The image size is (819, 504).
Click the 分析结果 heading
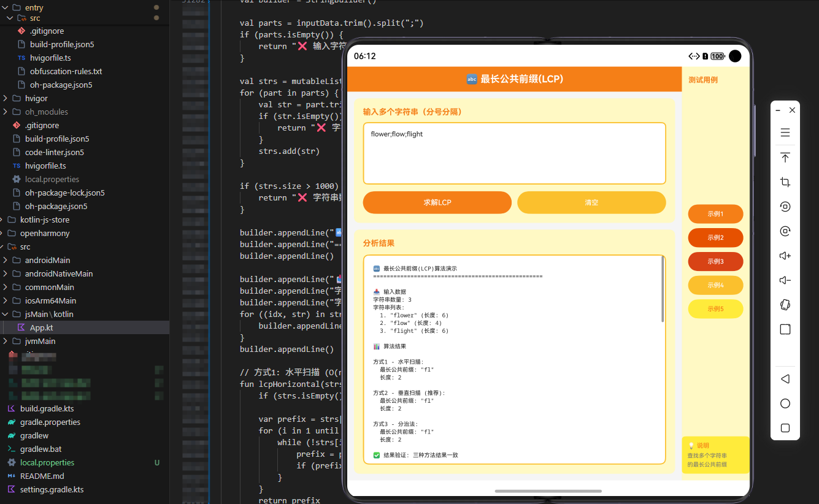click(x=379, y=243)
